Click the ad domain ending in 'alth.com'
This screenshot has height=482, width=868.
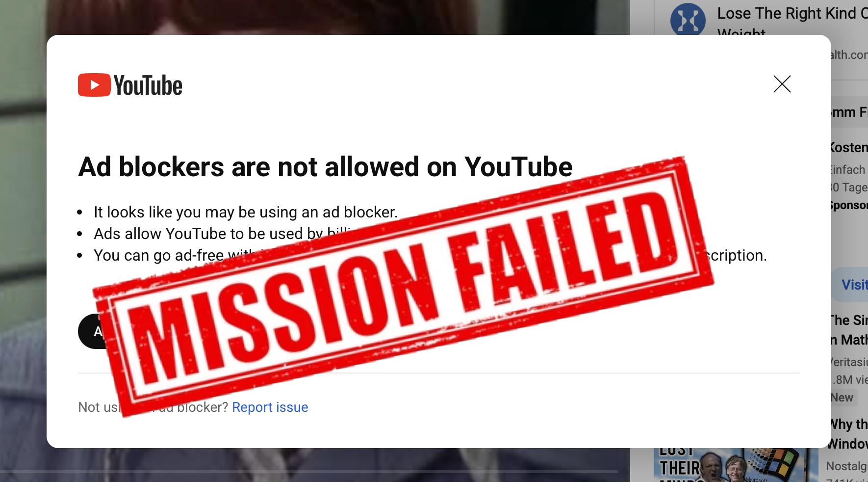tap(849, 54)
